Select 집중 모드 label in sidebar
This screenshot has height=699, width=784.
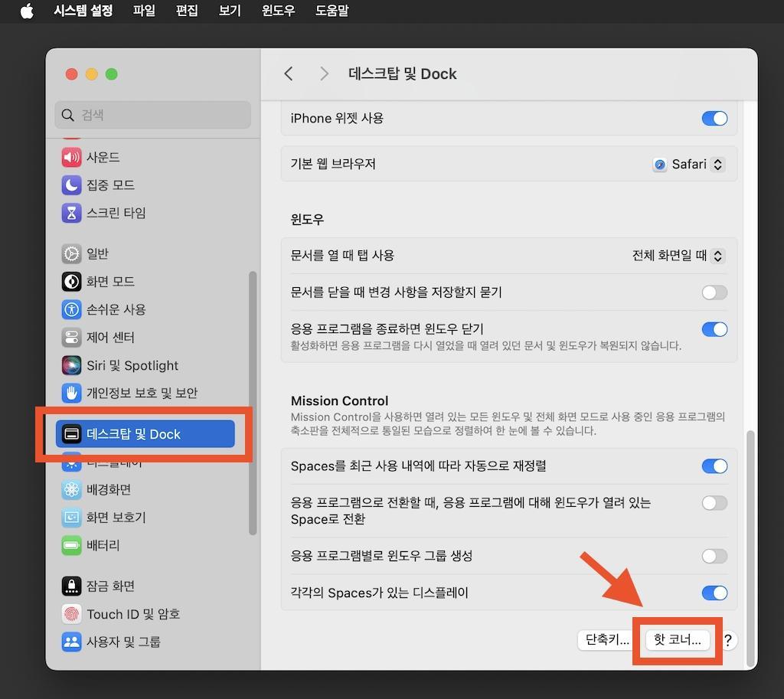pyautogui.click(x=110, y=185)
